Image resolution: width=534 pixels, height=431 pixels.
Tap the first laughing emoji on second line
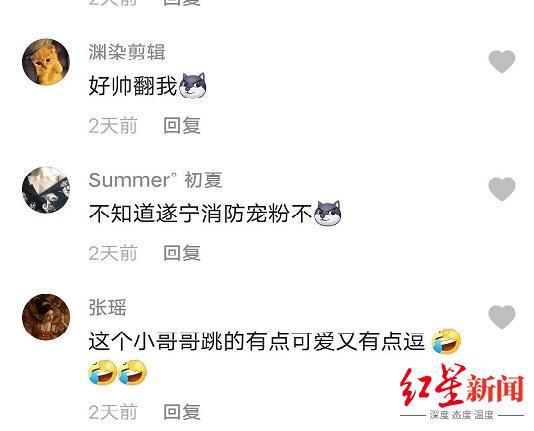103,372
